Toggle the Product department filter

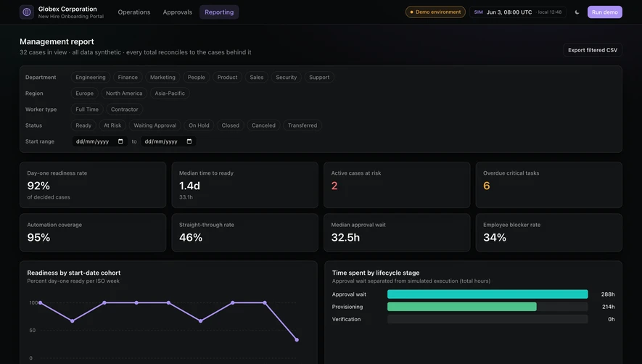pos(227,77)
